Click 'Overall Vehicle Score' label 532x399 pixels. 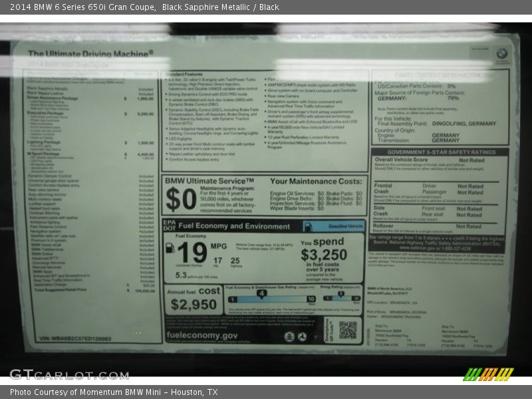coord(401,160)
